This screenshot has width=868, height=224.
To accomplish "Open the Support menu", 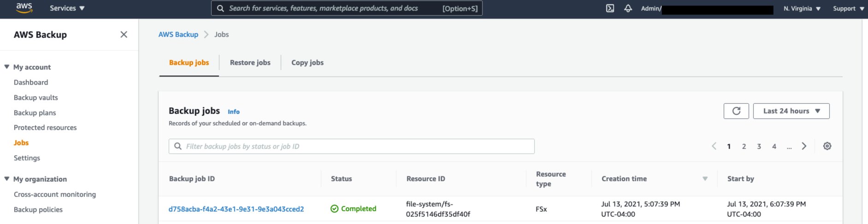I will [x=848, y=8].
